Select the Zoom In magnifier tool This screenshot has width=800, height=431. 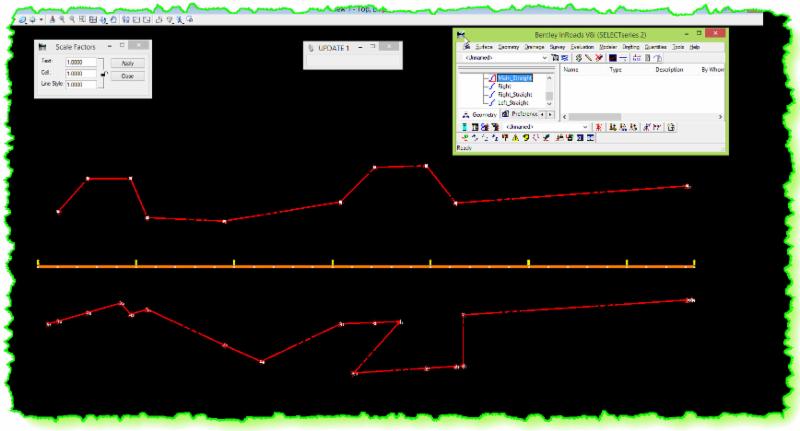(x=62, y=20)
